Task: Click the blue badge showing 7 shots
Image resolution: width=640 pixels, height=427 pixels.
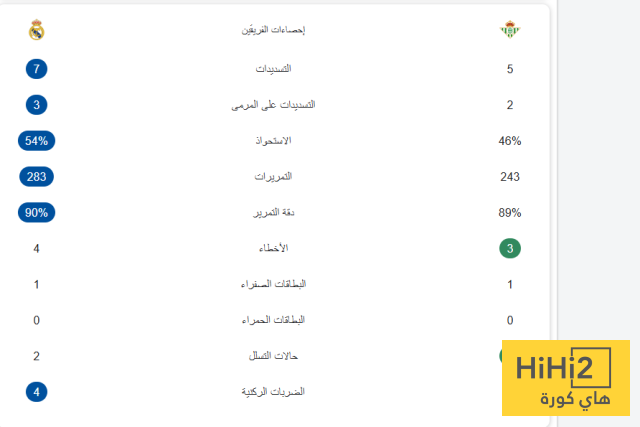Action: [x=37, y=69]
